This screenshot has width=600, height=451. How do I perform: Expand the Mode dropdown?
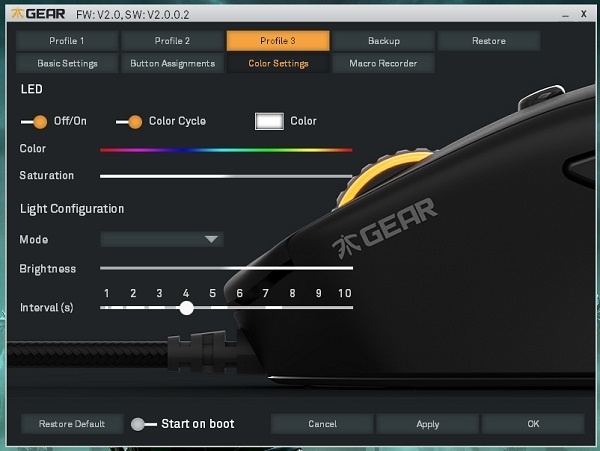162,239
